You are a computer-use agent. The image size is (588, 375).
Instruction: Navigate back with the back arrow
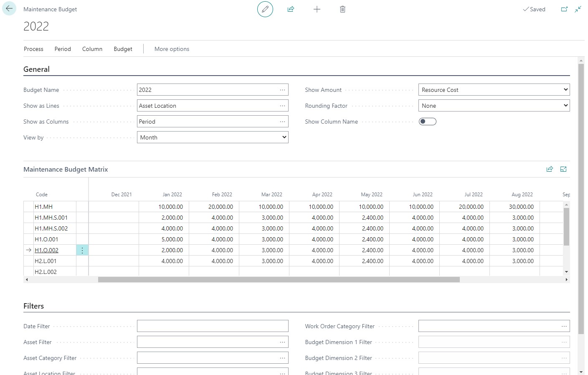[x=9, y=9]
